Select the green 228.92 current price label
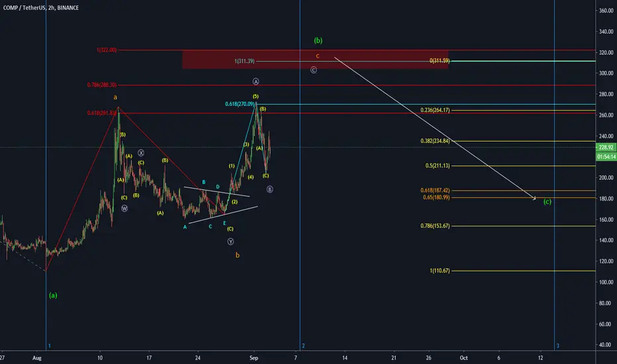This screenshot has height=364, width=617. coord(606,147)
